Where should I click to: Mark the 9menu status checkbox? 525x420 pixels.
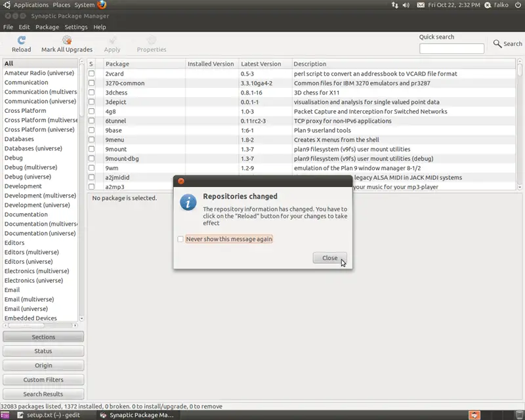[91, 139]
